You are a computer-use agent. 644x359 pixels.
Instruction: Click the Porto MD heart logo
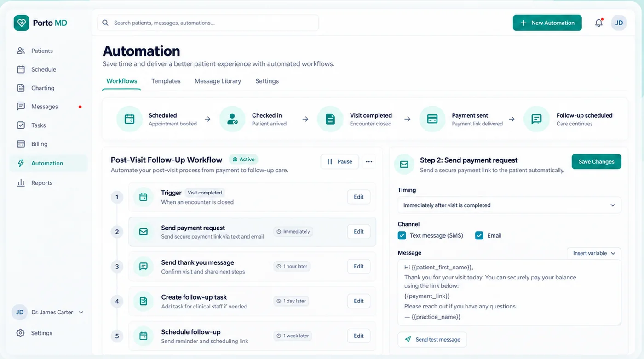pos(22,23)
